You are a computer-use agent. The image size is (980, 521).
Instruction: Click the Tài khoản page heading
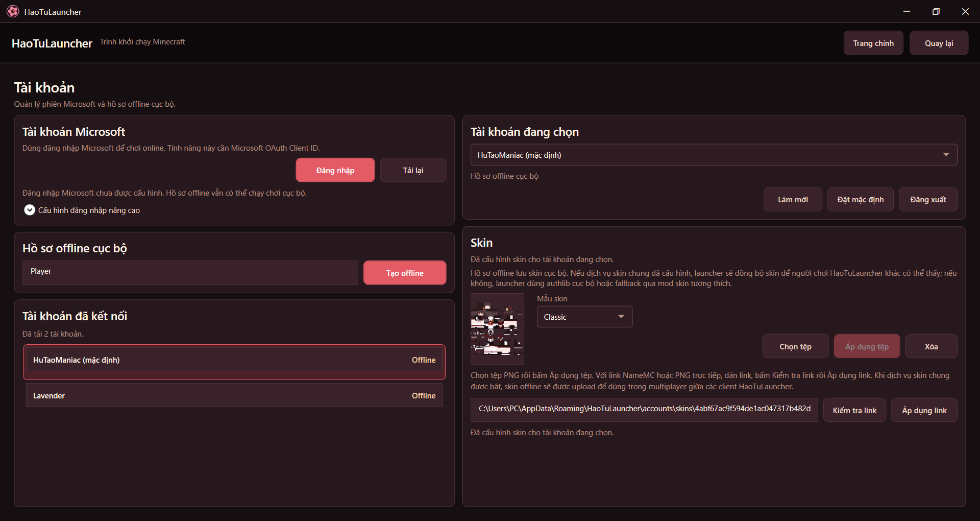coord(44,88)
